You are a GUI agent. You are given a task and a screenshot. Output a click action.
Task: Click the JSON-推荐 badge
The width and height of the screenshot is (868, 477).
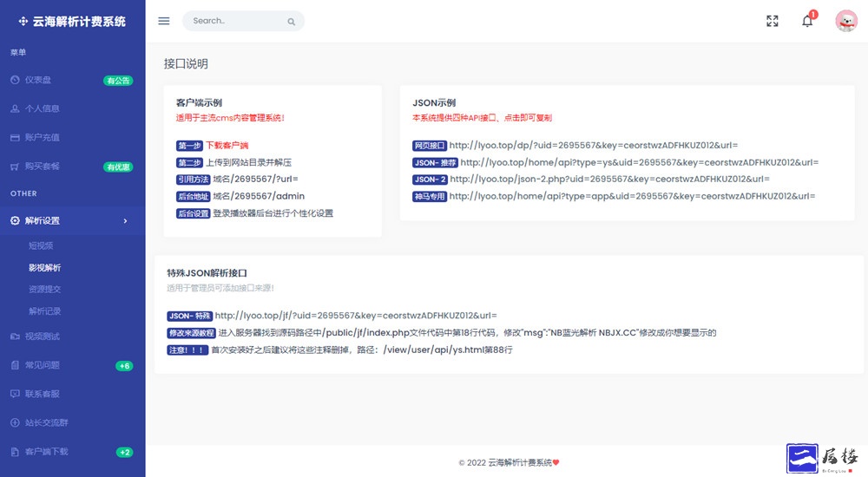(435, 163)
